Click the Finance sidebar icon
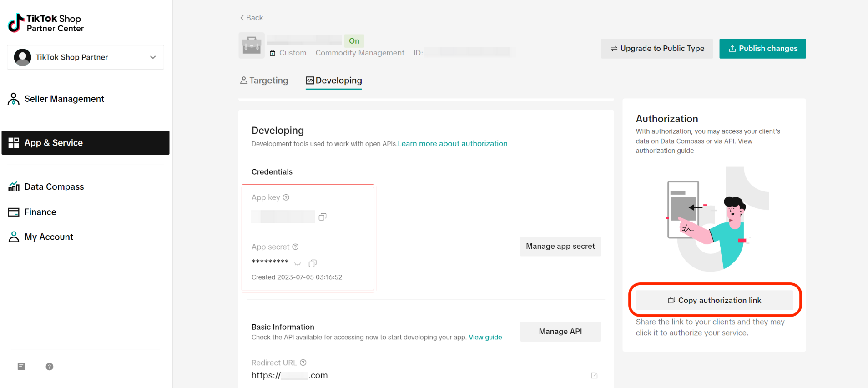Screen dimensions: 868x388 [14, 212]
